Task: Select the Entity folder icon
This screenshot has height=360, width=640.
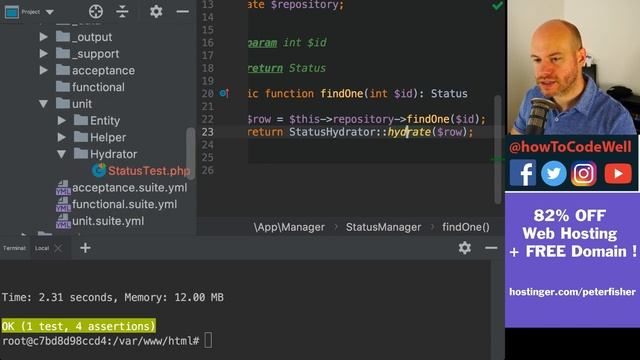Action: click(x=80, y=120)
